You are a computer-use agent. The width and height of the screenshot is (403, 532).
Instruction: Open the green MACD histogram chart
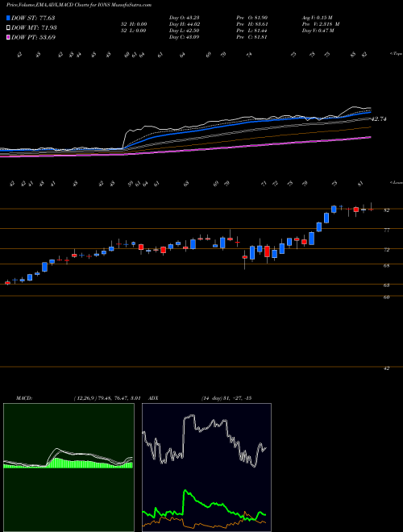(x=69, y=468)
